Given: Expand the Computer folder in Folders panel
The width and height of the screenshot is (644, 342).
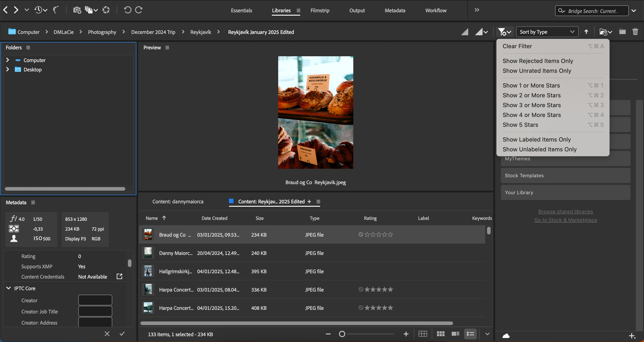Looking at the screenshot, I should pyautogui.click(x=7, y=60).
